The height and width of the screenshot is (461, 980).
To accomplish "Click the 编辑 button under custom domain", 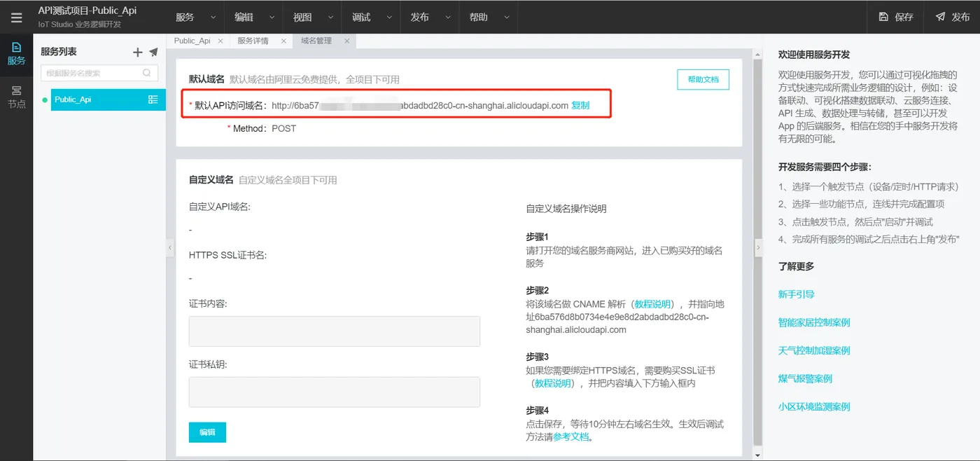I will pyautogui.click(x=207, y=432).
